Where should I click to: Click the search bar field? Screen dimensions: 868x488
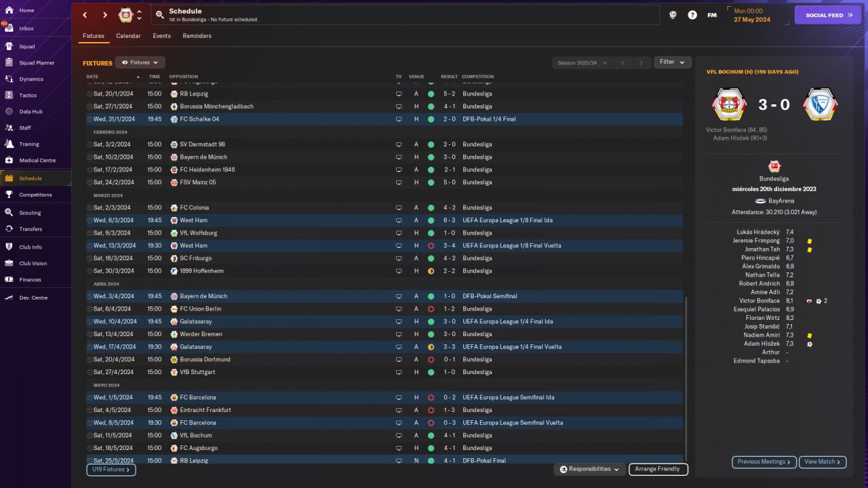[405, 15]
